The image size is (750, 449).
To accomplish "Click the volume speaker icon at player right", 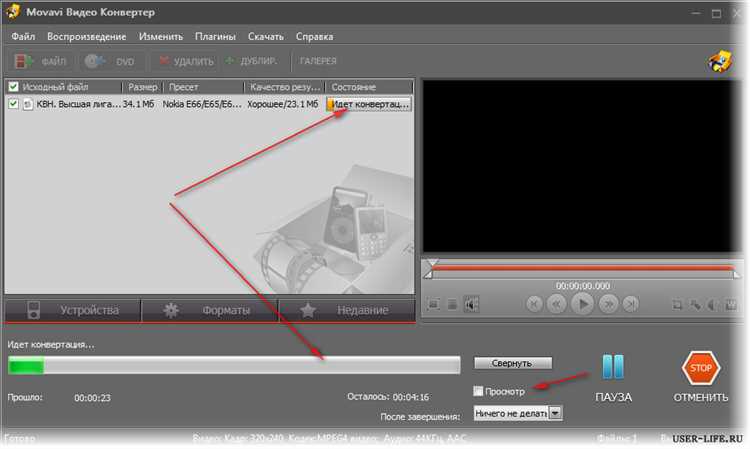I will click(x=712, y=305).
